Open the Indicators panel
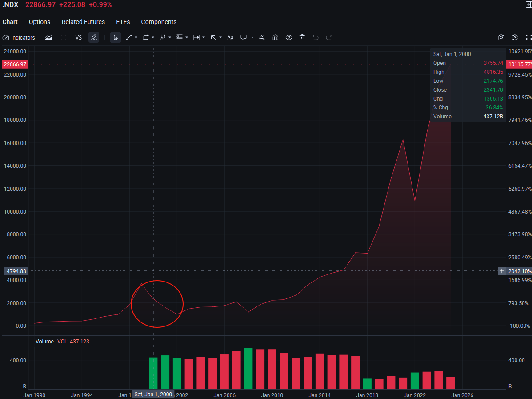532x399 pixels. click(19, 38)
